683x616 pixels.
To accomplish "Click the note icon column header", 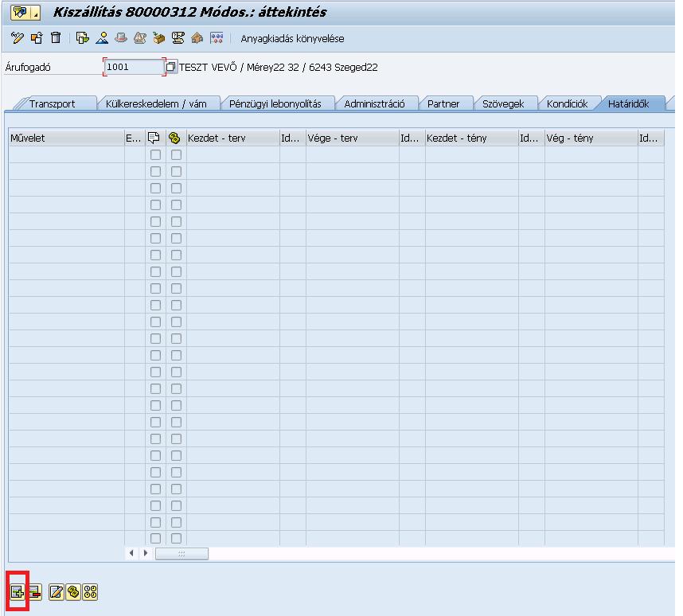I will (155, 138).
